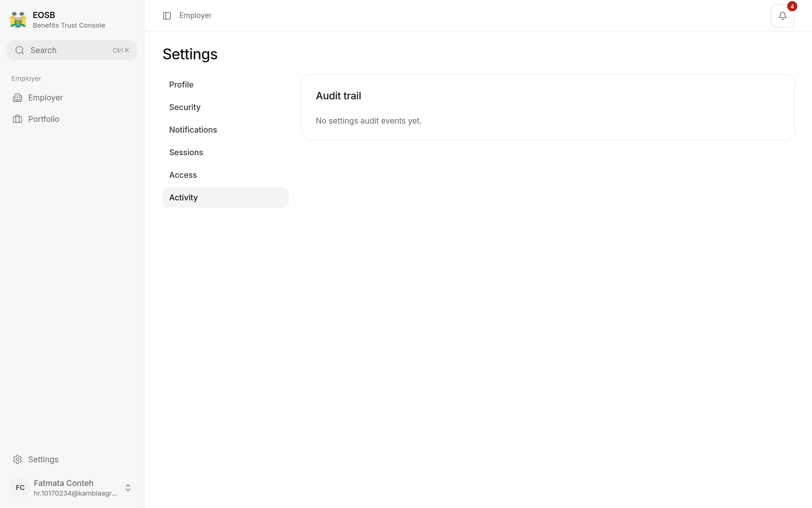Click the Portfolio briefcase icon
Image resolution: width=812 pixels, height=508 pixels.
point(17,119)
